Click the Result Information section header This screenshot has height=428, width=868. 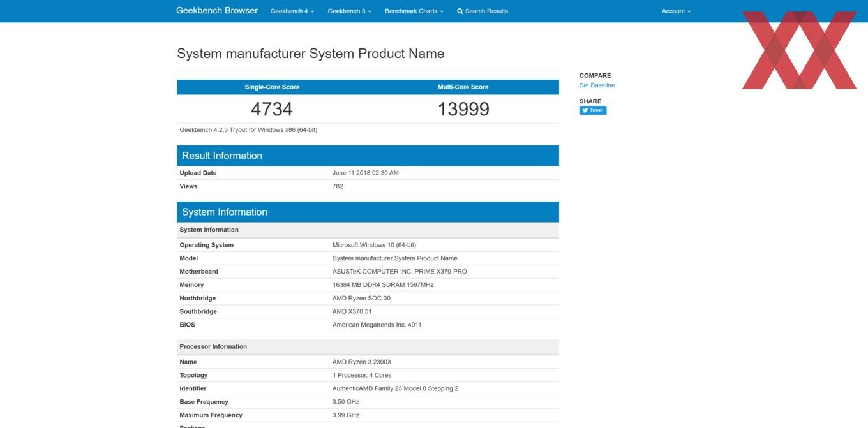pyautogui.click(x=368, y=156)
